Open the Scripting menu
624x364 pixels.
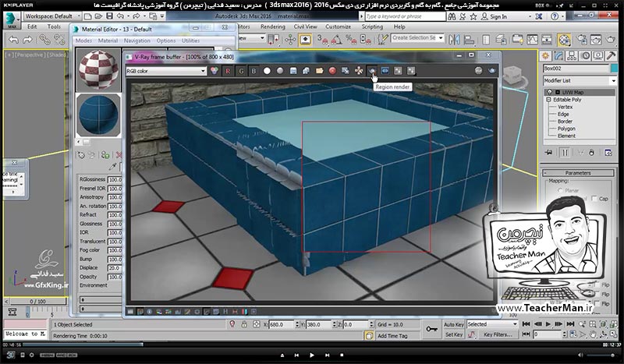[x=372, y=27]
